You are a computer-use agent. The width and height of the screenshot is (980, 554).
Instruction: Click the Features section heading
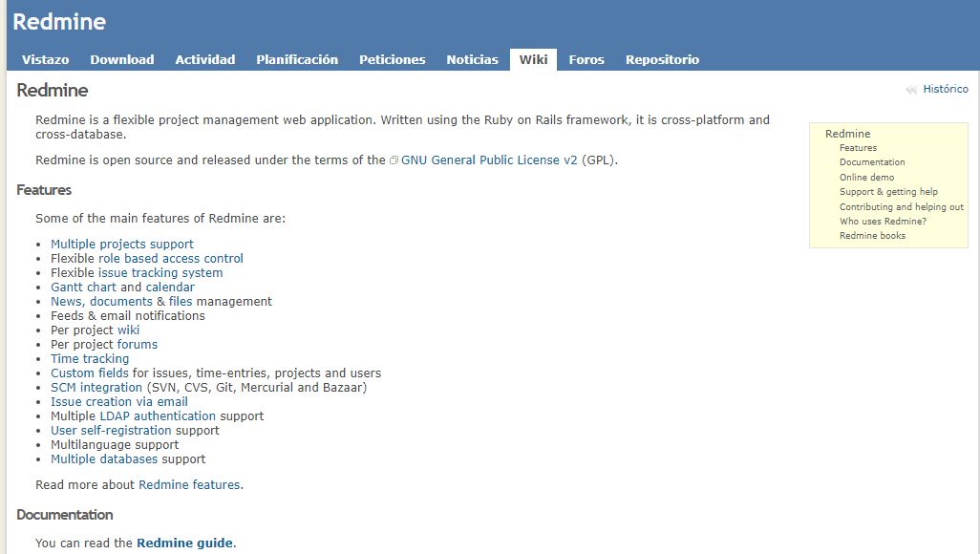click(44, 190)
